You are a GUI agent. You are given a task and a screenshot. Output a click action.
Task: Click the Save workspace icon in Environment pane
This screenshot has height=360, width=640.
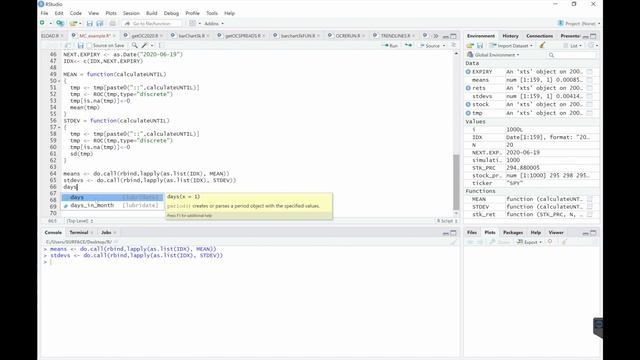coord(480,45)
